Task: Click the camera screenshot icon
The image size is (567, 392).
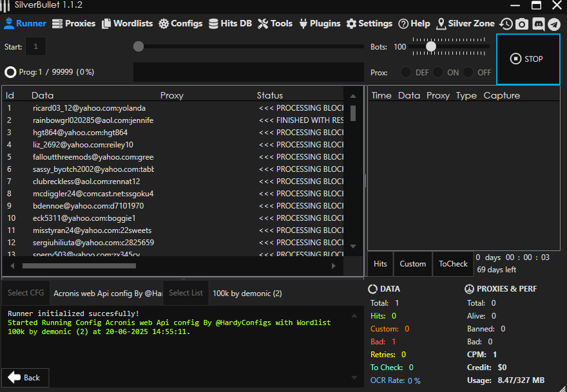Action: click(522, 24)
